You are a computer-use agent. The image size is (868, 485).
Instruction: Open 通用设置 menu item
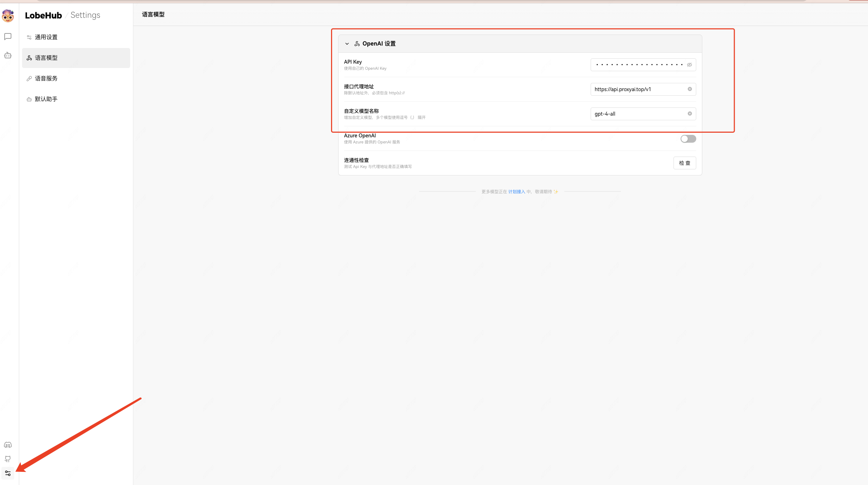pyautogui.click(x=46, y=37)
